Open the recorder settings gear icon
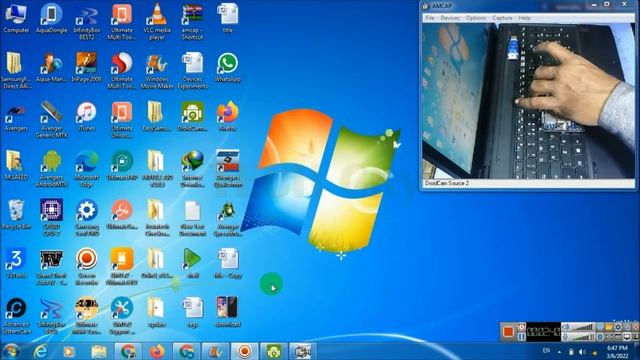The image size is (640, 360). 618,327
